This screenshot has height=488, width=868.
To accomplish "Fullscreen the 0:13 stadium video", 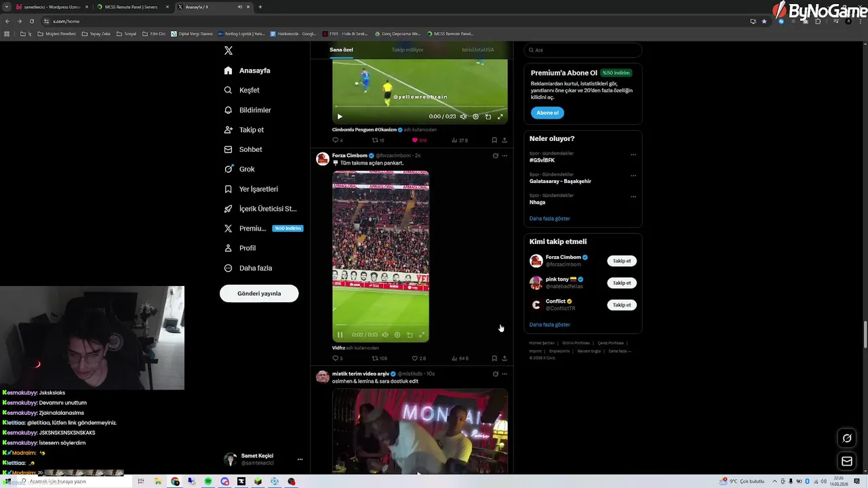I will pos(422,335).
